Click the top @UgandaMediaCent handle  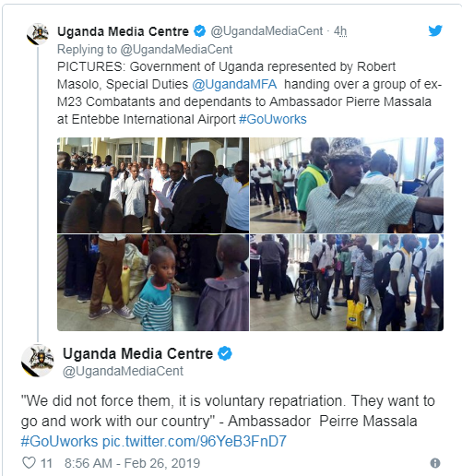267,31
